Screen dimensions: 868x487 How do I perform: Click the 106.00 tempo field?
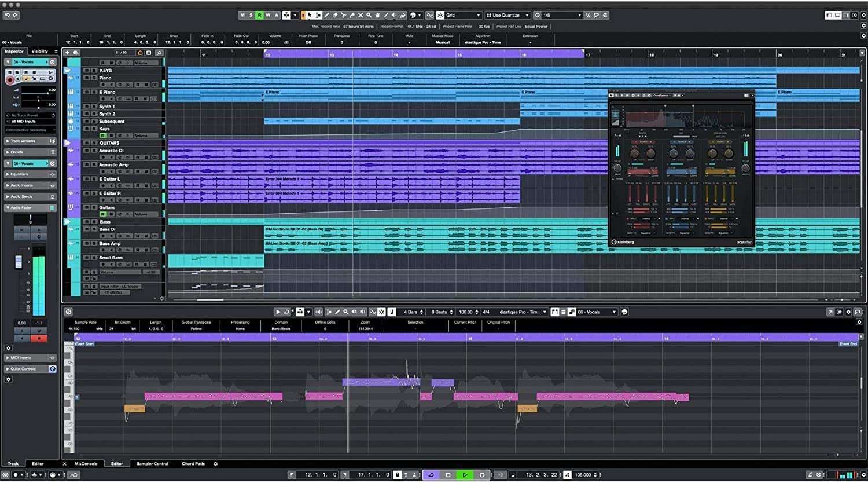(466, 312)
